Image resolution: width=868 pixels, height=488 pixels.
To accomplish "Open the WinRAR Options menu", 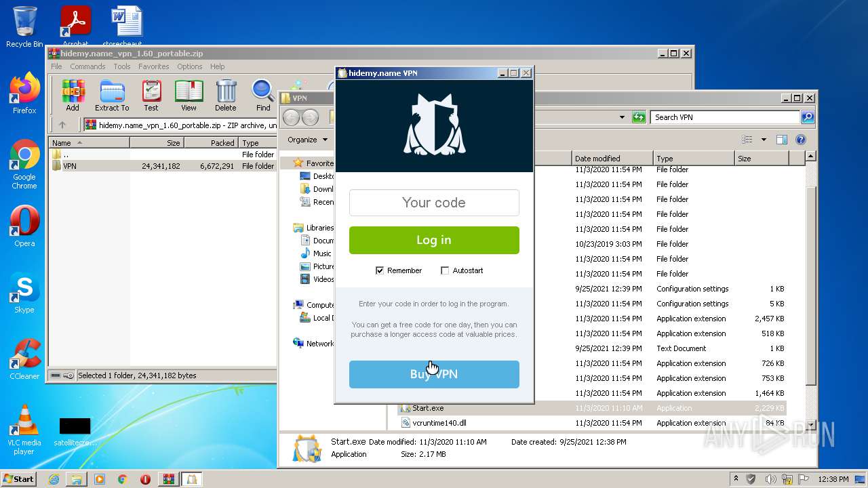I will pos(190,66).
